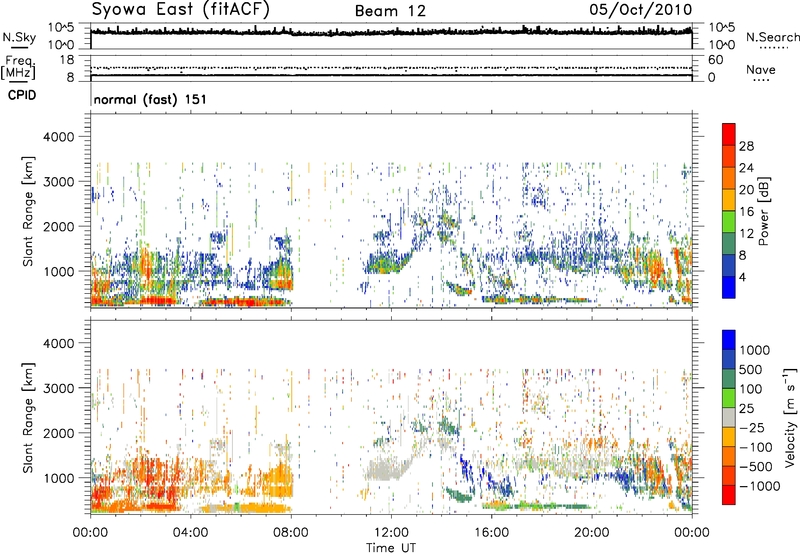
Task: Select the '100' label on Velocity color bar
Action: tap(751, 389)
